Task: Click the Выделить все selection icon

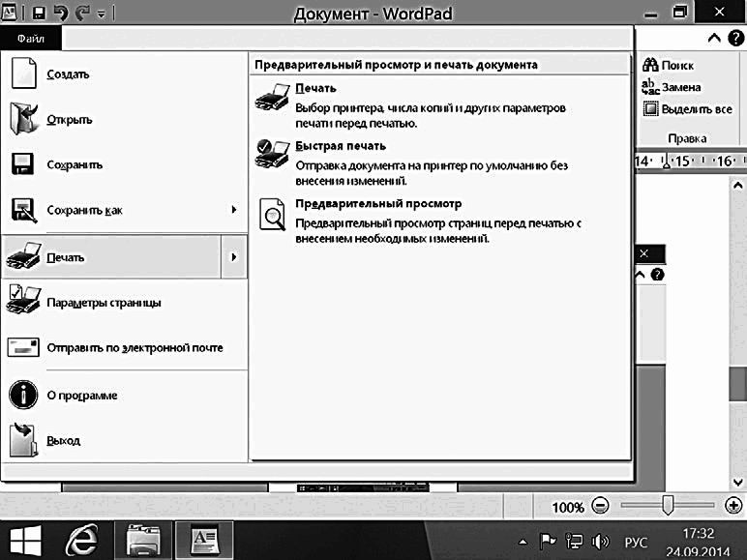Action: 650,109
